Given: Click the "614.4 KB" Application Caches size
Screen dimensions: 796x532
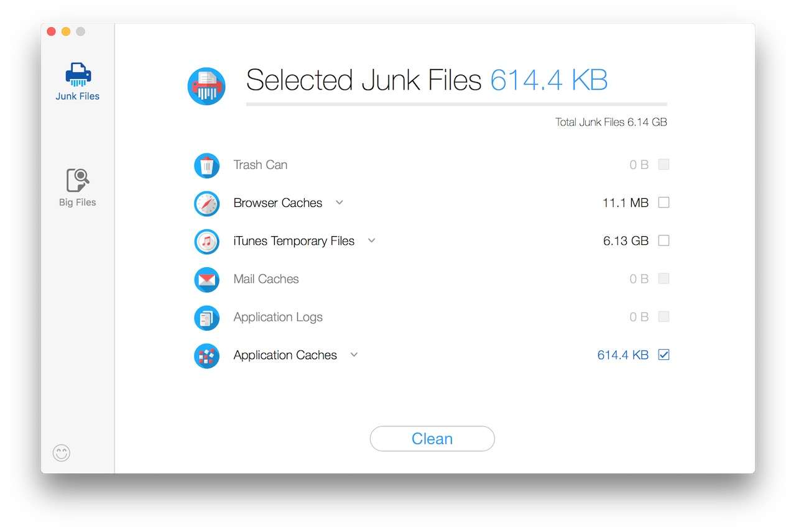Looking at the screenshot, I should click(623, 355).
